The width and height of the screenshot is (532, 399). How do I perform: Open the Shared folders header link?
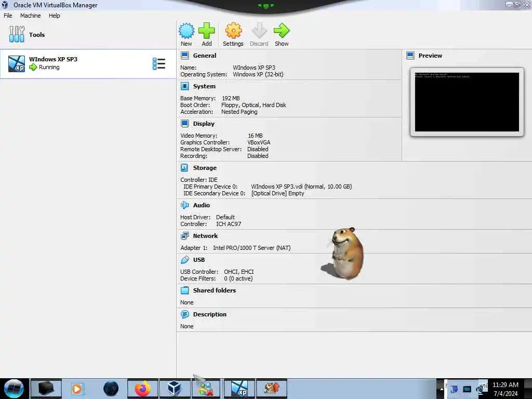tap(215, 290)
